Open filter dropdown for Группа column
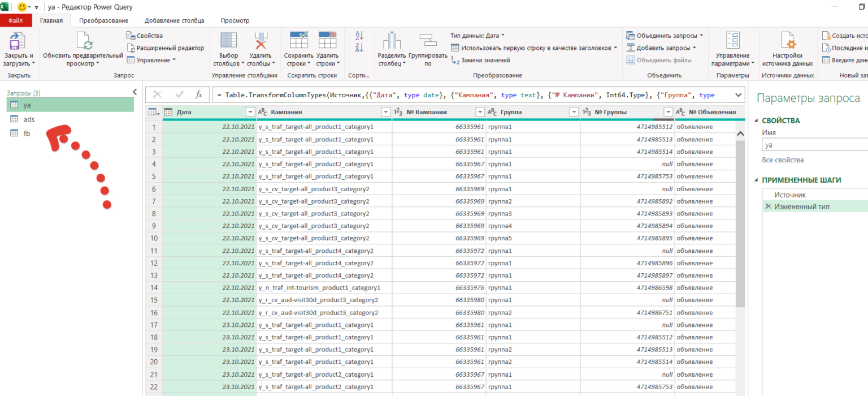The height and width of the screenshot is (396, 868). coord(574,112)
